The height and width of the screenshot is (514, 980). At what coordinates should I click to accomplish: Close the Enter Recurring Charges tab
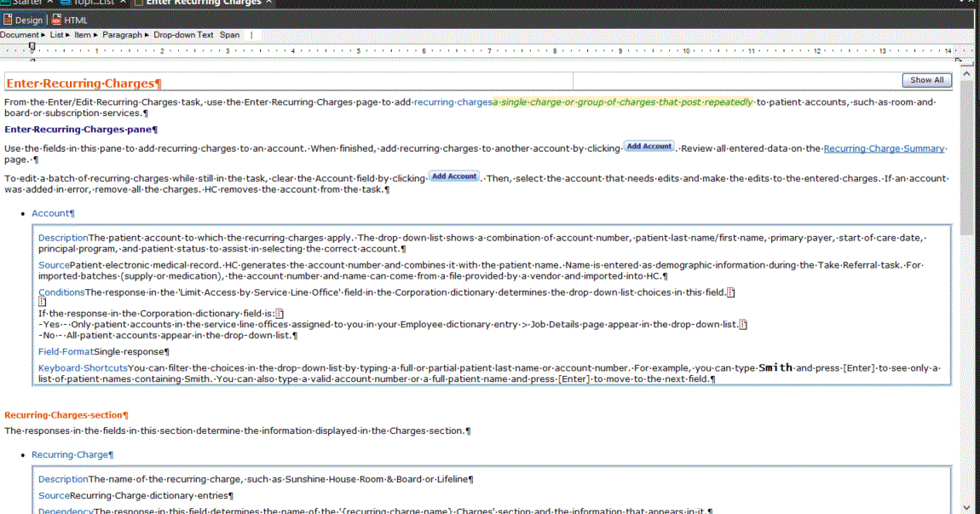click(x=268, y=3)
